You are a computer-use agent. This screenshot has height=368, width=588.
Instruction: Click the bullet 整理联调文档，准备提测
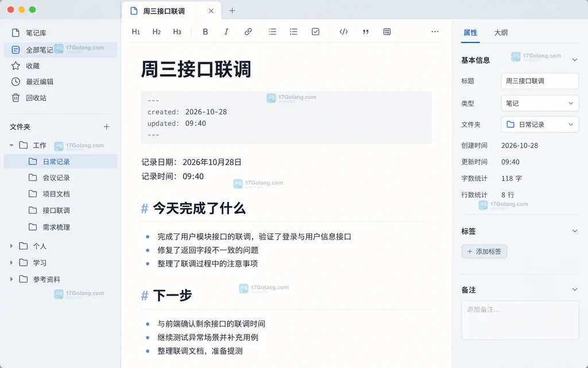tap(200, 351)
